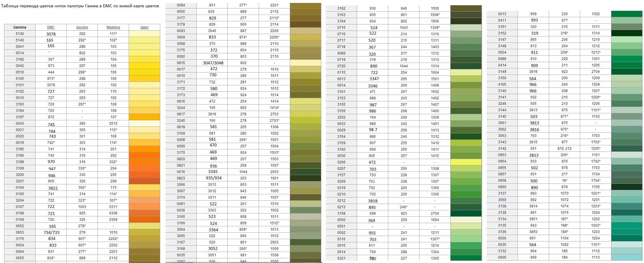Select the color swatch in Gamma 3152 row
This screenshot has height=263, width=644.
click(x=627, y=33)
